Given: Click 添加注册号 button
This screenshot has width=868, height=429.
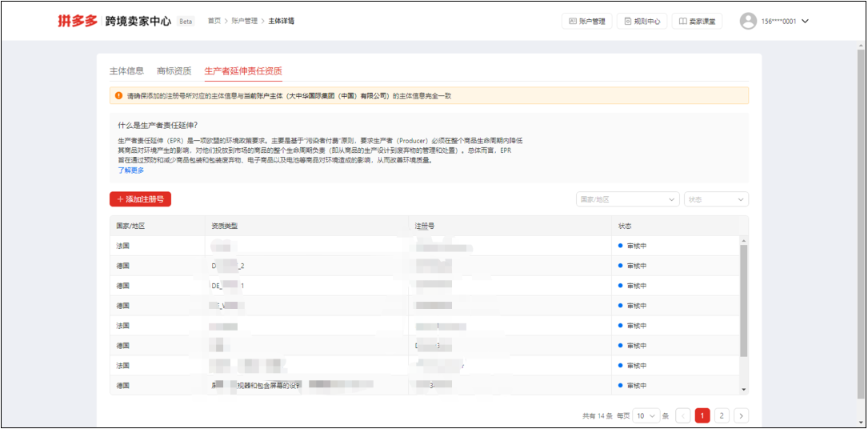Looking at the screenshot, I should pos(140,199).
